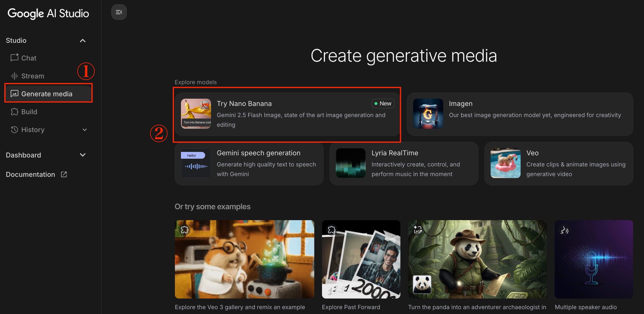Image resolution: width=644 pixels, height=314 pixels.
Task: Click the Veo dog pool thumbnail
Action: point(505,163)
